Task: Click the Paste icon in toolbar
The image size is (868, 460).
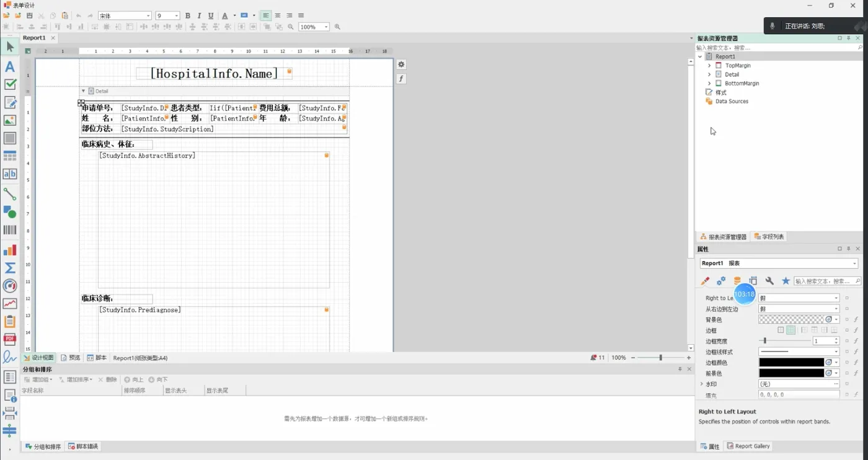Action: (64, 15)
